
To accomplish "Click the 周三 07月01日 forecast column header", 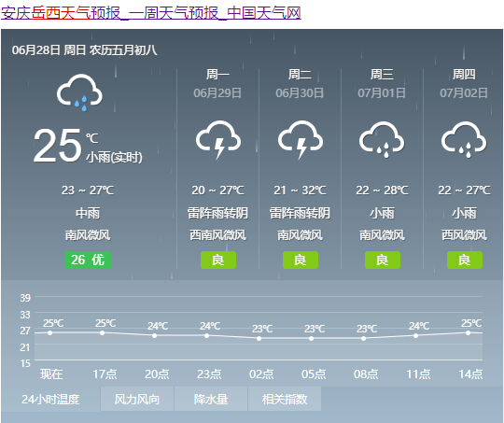I will pyautogui.click(x=382, y=83).
